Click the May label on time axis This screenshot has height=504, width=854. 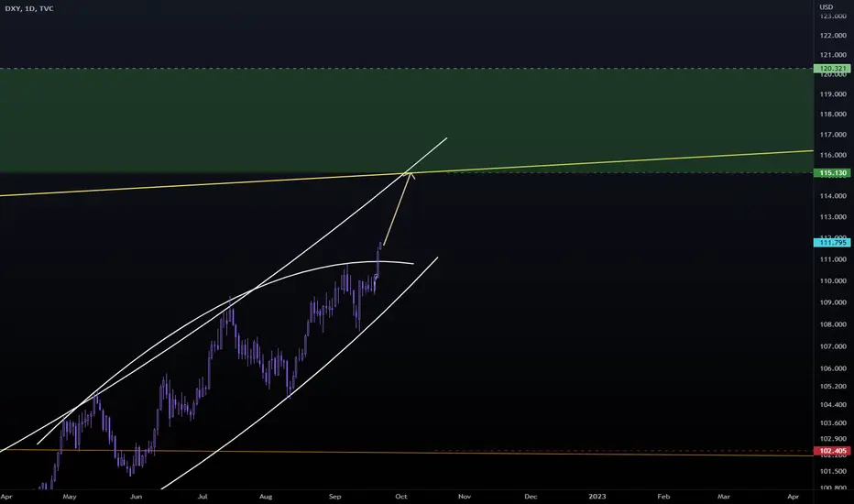click(x=69, y=497)
